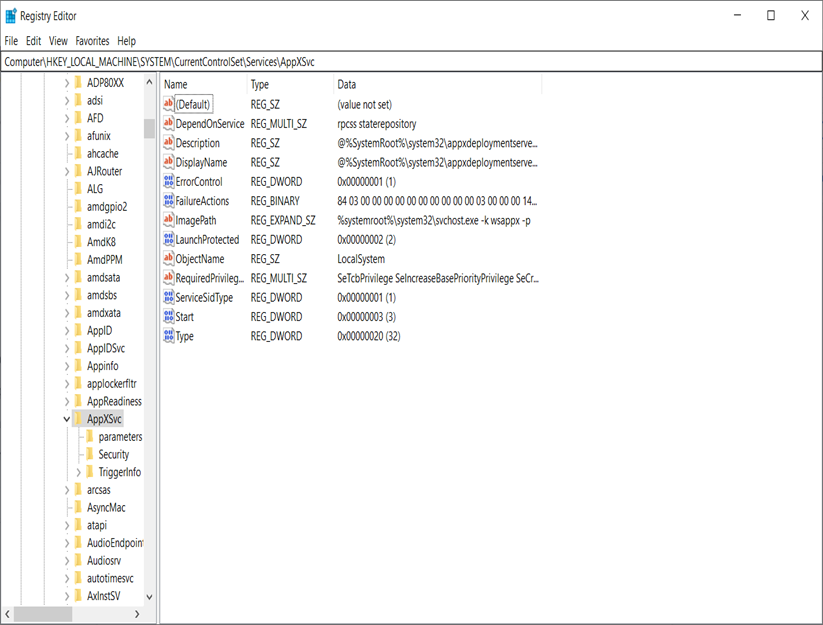Select the Appinfo key
Screen dimensions: 823x625
coord(102,366)
